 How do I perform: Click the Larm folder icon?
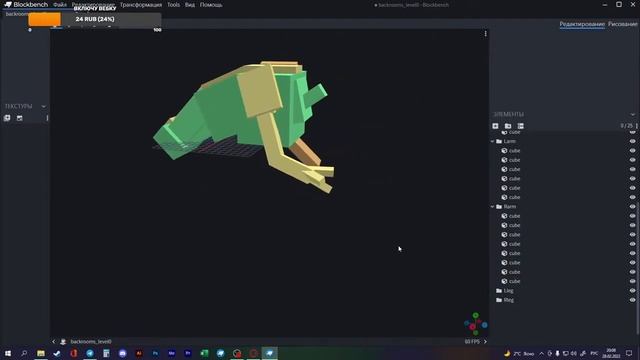499,141
